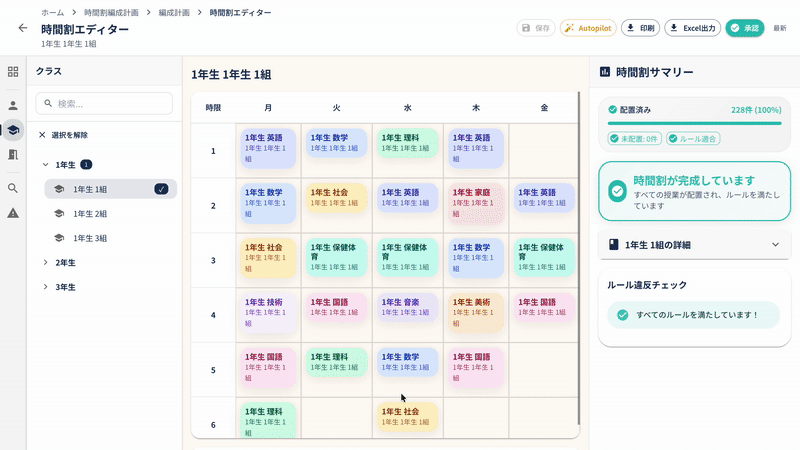Image resolution: width=800 pixels, height=450 pixels.
Task: Click the Excel出力 export button
Action: tap(692, 28)
